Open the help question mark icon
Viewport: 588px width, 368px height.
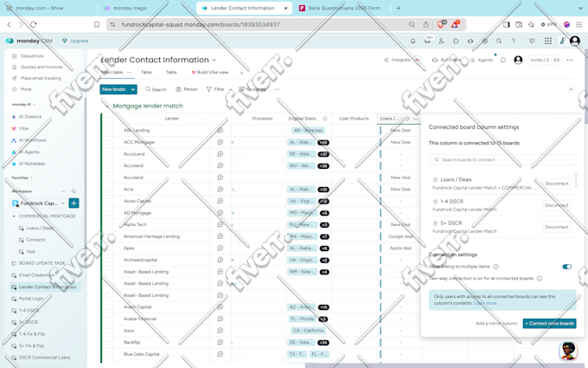point(514,41)
